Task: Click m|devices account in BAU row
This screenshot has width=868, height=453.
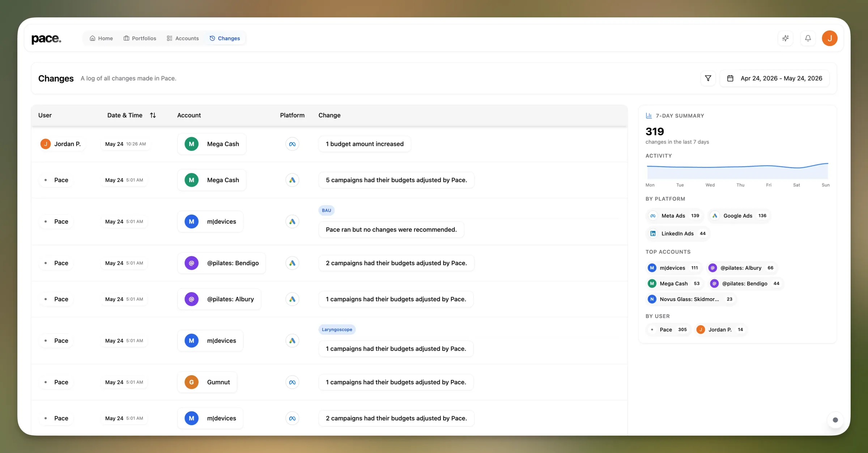Action: (x=210, y=221)
